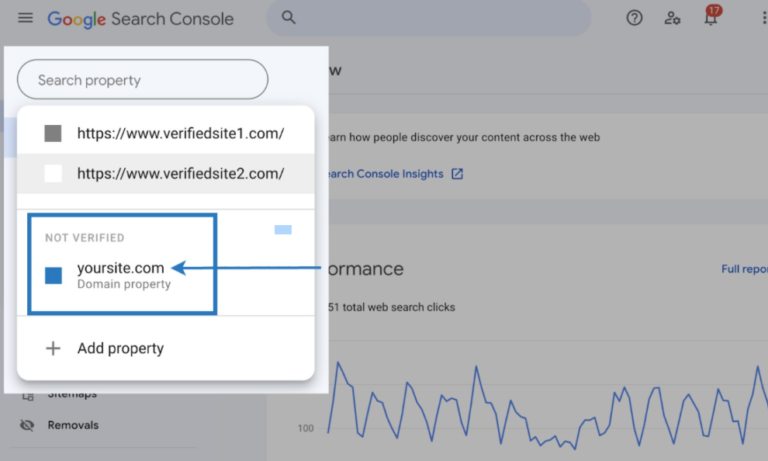Click the Search property input field
768x461 pixels.
(x=143, y=80)
